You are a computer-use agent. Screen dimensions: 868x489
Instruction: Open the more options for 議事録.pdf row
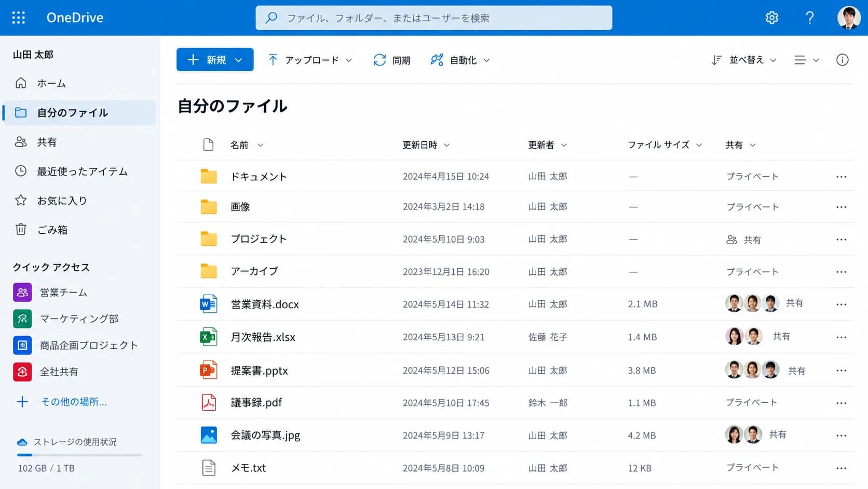(x=842, y=403)
